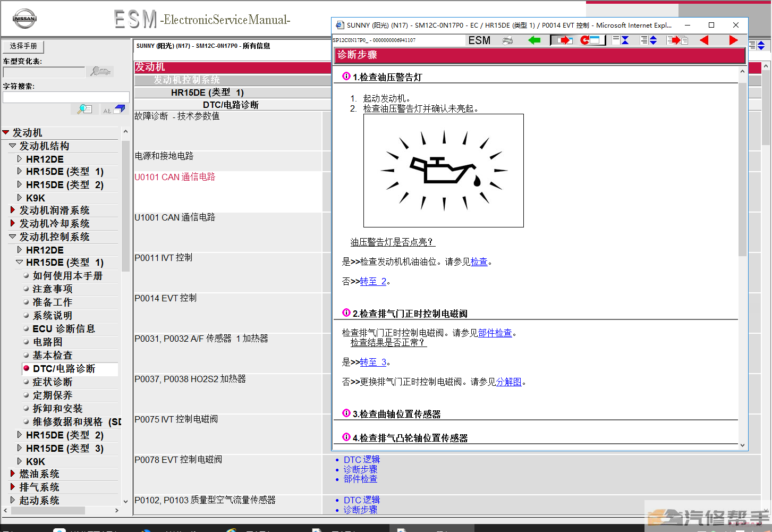The height and width of the screenshot is (532, 772).
Task: Click the red arrow copy pages icon
Action: coord(677,40)
